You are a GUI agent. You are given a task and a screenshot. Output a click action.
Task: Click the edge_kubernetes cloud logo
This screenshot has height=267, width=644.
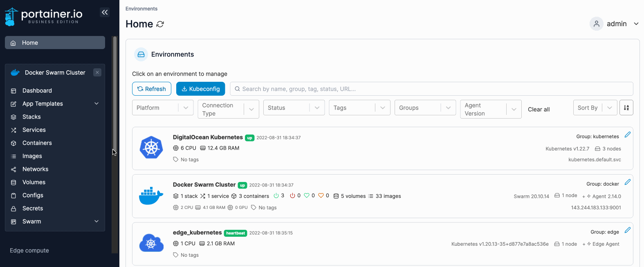pyautogui.click(x=151, y=243)
